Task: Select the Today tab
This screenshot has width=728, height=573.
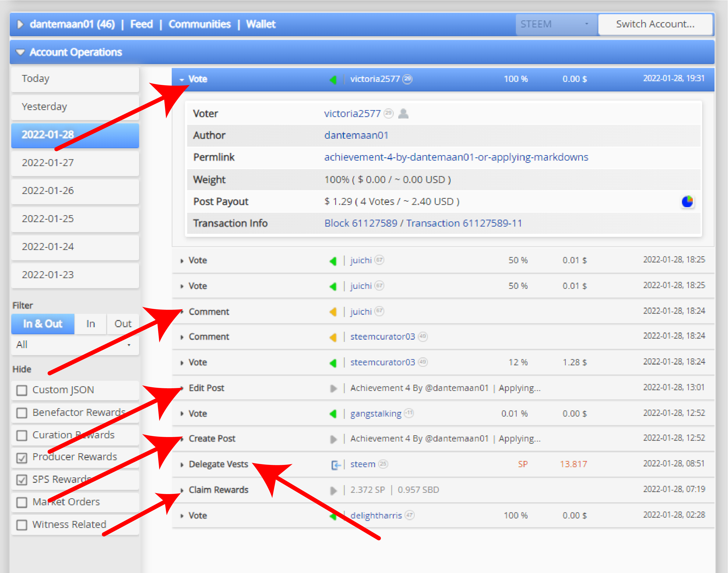Action: (75, 79)
